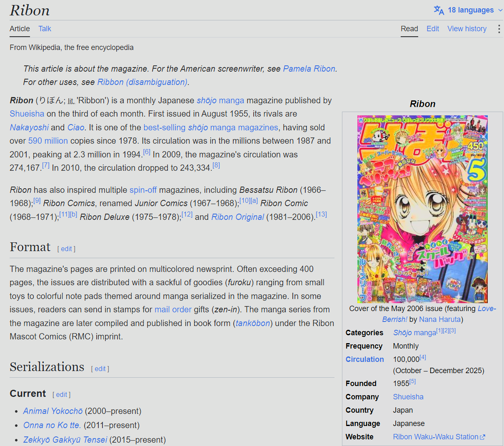Open the Zekkyō Gakkyū Tensei link
This screenshot has width=504, height=446.
[x=65, y=440]
